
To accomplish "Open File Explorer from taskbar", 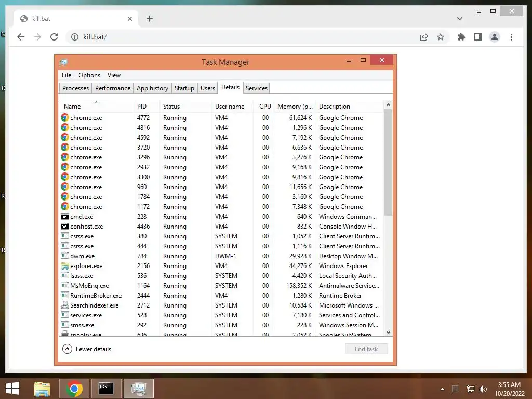I will [42, 389].
